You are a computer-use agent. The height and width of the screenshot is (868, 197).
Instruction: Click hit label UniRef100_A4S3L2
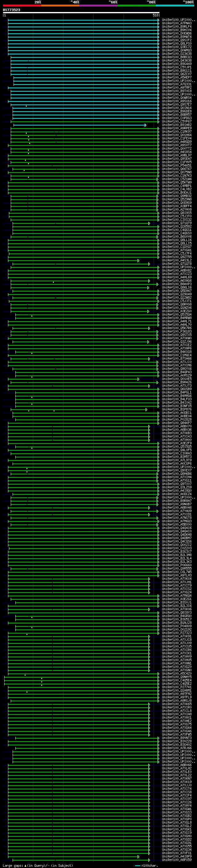click(176, 260)
